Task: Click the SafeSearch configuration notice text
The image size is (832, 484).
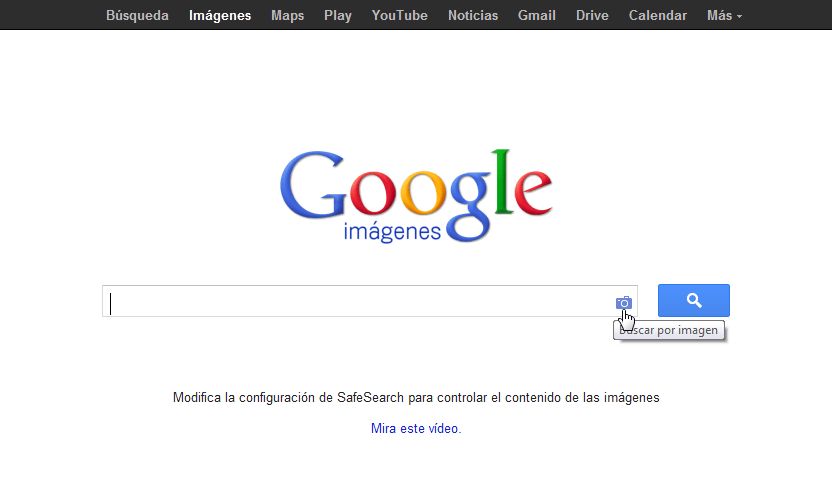Action: pos(416,397)
